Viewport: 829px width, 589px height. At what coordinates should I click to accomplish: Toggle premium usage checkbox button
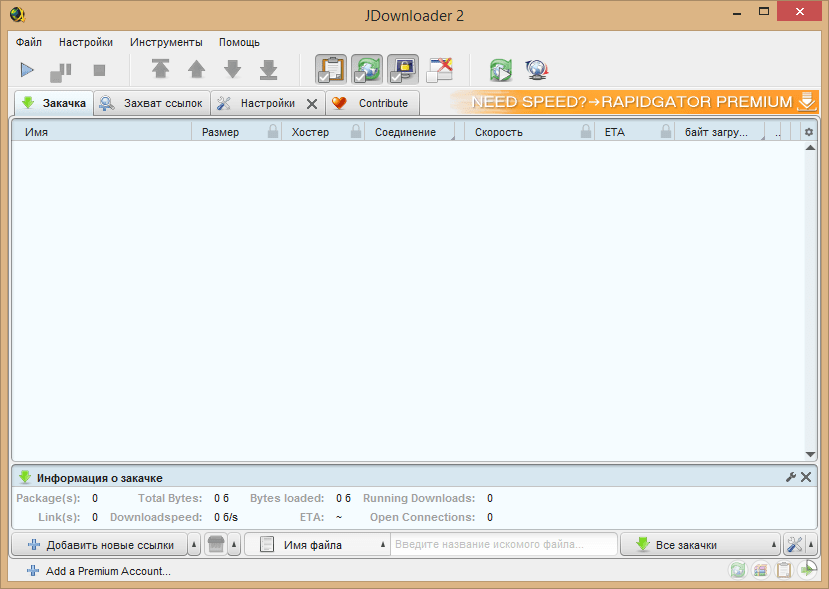coord(403,70)
